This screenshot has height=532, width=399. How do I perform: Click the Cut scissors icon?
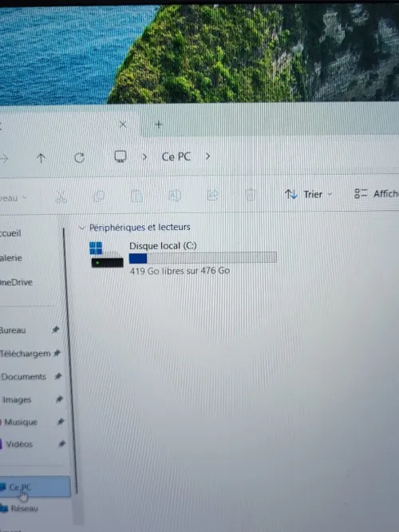point(61,197)
